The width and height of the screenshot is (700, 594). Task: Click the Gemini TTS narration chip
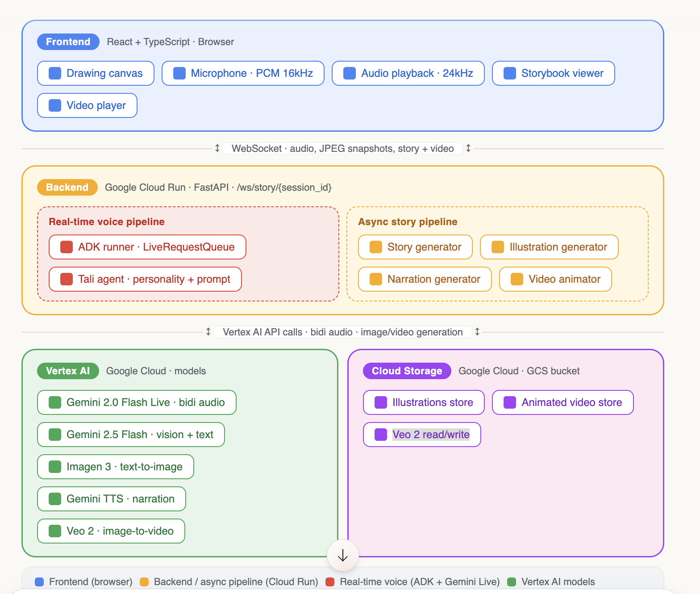click(112, 499)
